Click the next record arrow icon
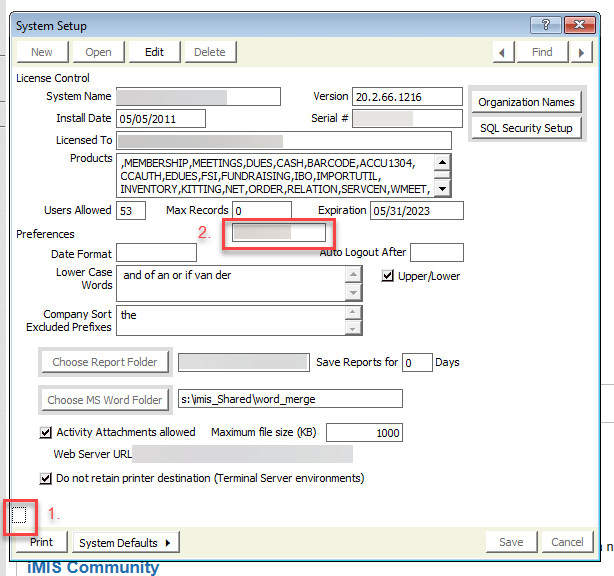 point(580,52)
